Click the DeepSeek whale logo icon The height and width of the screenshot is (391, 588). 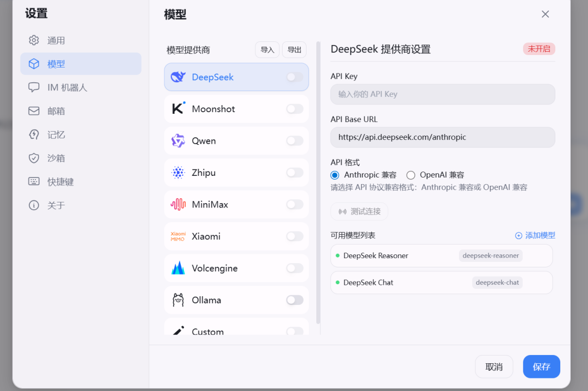pos(178,77)
